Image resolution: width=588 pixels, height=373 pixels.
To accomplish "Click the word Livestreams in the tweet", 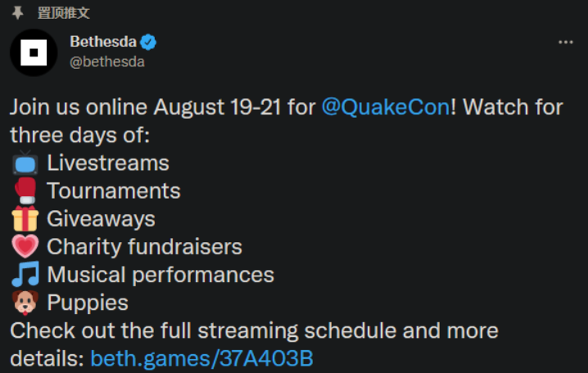I will pos(108,164).
